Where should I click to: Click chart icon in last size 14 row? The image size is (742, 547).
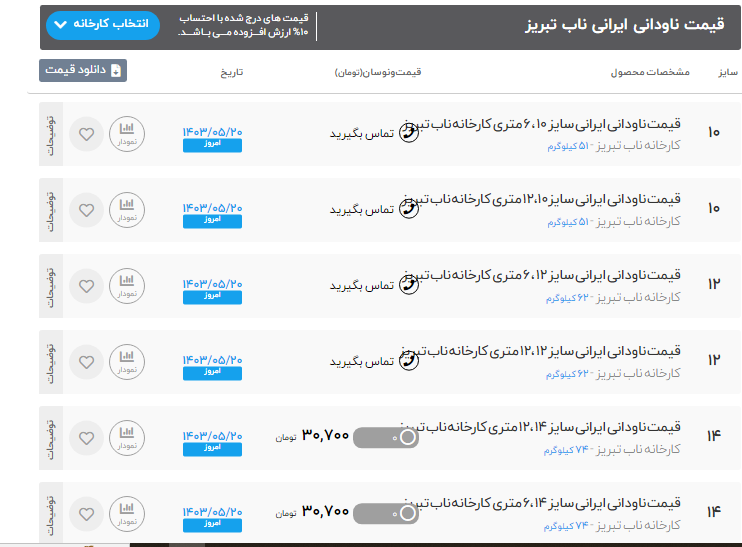[127, 512]
